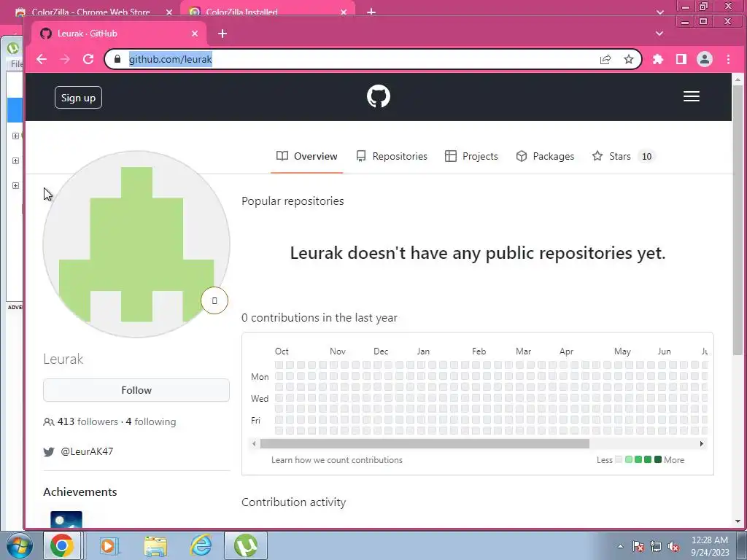
Task: Click the lock icon in address bar
Action: pyautogui.click(x=117, y=59)
